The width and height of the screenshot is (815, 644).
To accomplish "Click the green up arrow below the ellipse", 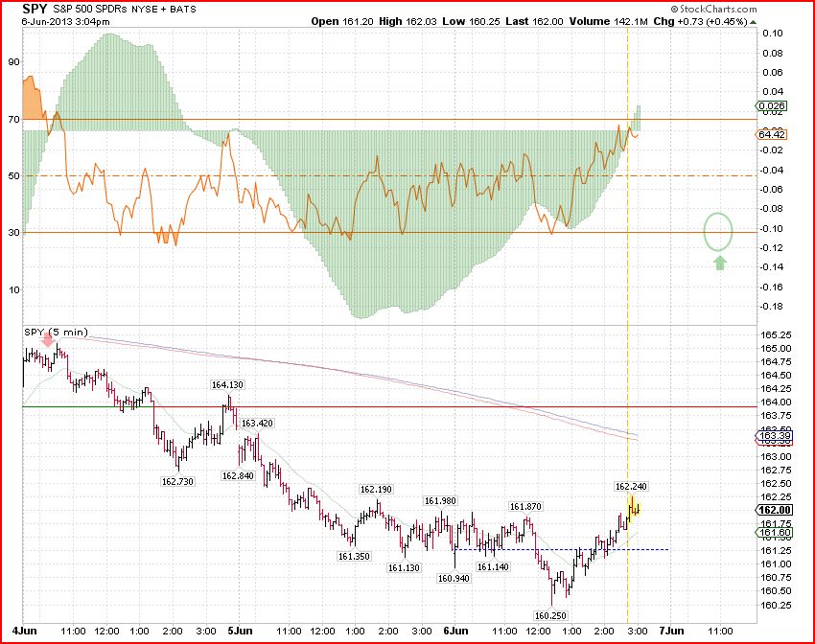I will pos(719,263).
